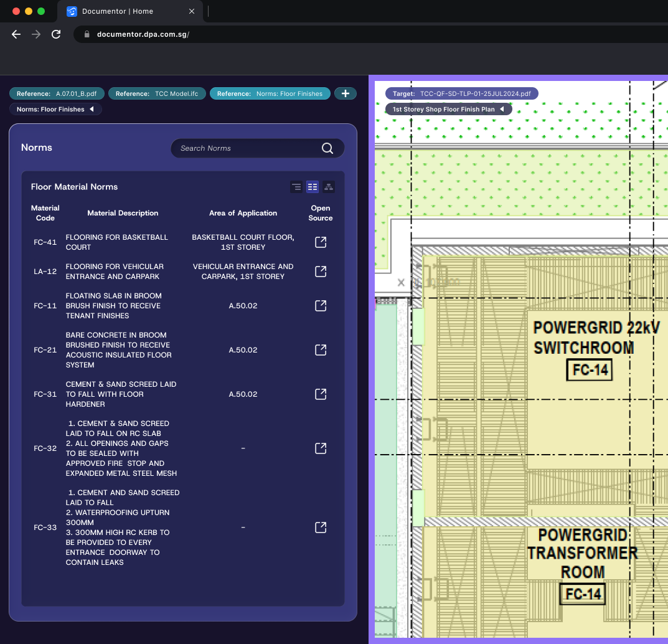Open source link for FC-32 row
The height and width of the screenshot is (644, 668).
click(x=321, y=448)
